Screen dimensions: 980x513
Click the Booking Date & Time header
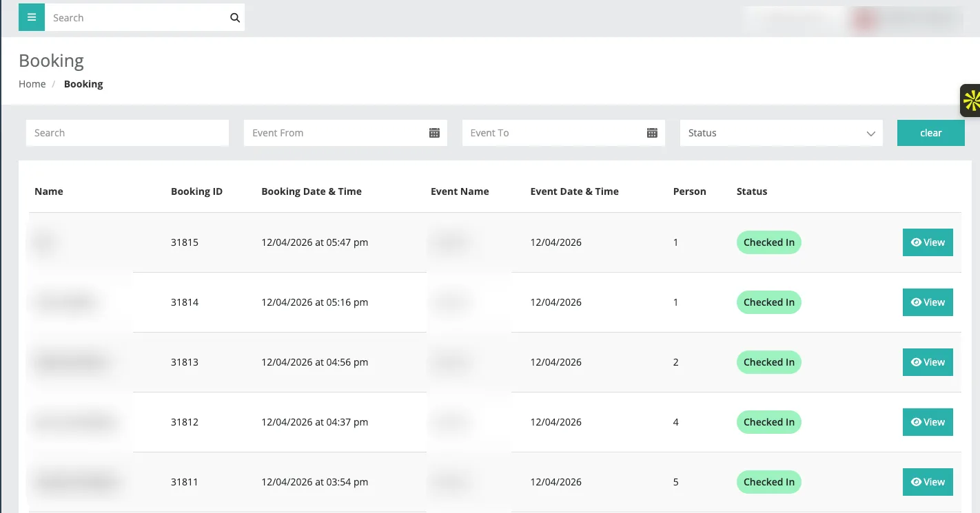coord(312,191)
